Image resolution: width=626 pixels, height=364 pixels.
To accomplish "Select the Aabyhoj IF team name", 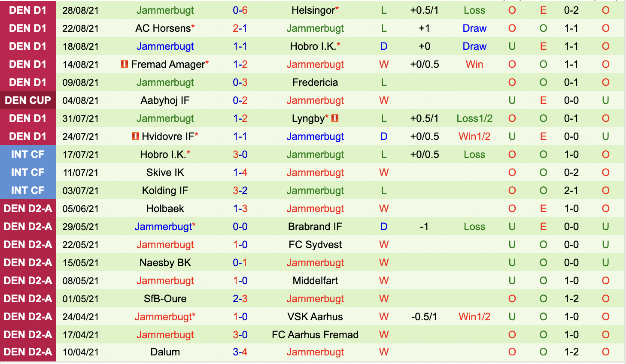I will coord(165,100).
